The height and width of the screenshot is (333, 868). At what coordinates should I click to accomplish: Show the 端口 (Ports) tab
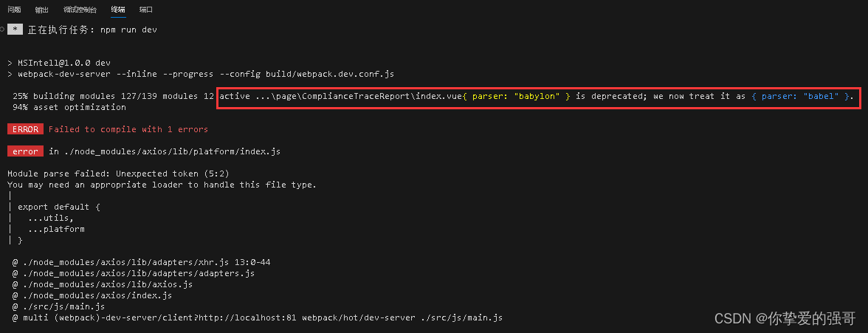(x=146, y=10)
